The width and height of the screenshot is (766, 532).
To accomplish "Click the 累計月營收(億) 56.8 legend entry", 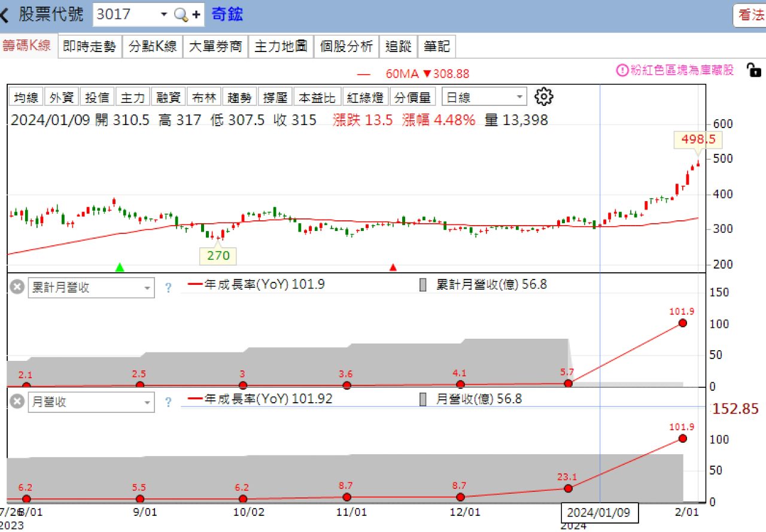I will 483,285.
